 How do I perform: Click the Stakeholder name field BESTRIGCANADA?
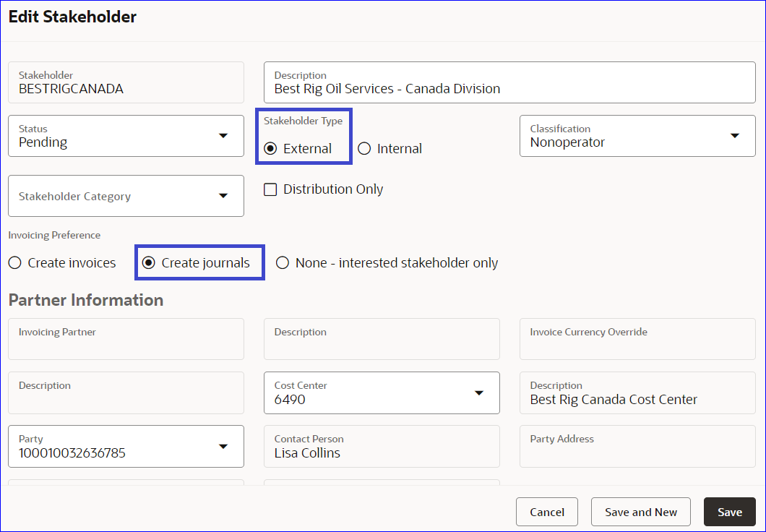126,82
